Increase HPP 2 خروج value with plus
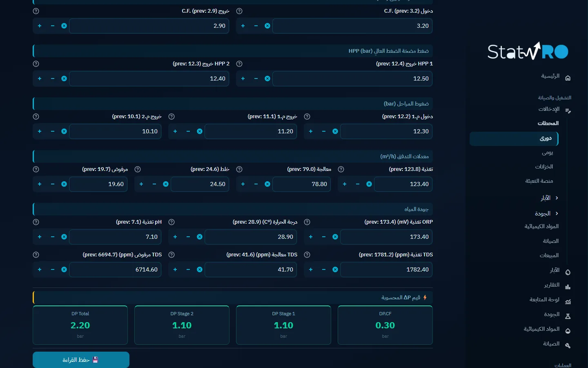588x368 pixels. click(x=40, y=79)
